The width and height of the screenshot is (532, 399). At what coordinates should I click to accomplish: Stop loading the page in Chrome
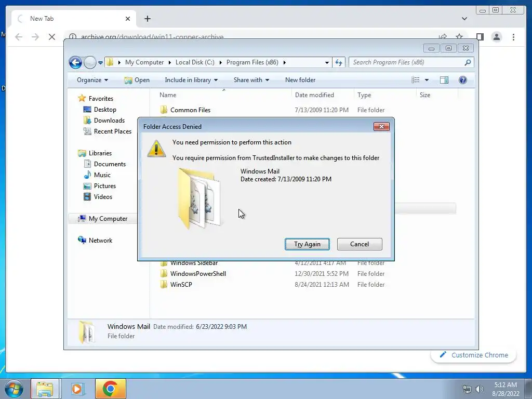[x=51, y=37]
